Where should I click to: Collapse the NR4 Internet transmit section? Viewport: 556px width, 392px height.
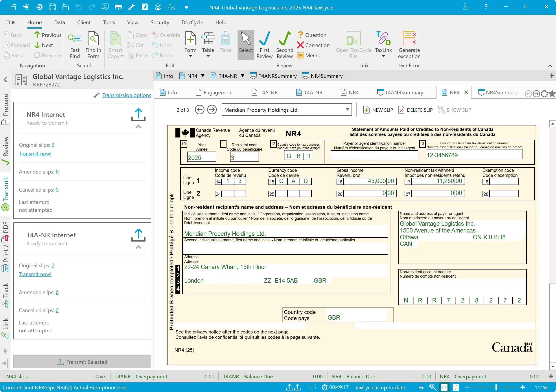coord(138,126)
